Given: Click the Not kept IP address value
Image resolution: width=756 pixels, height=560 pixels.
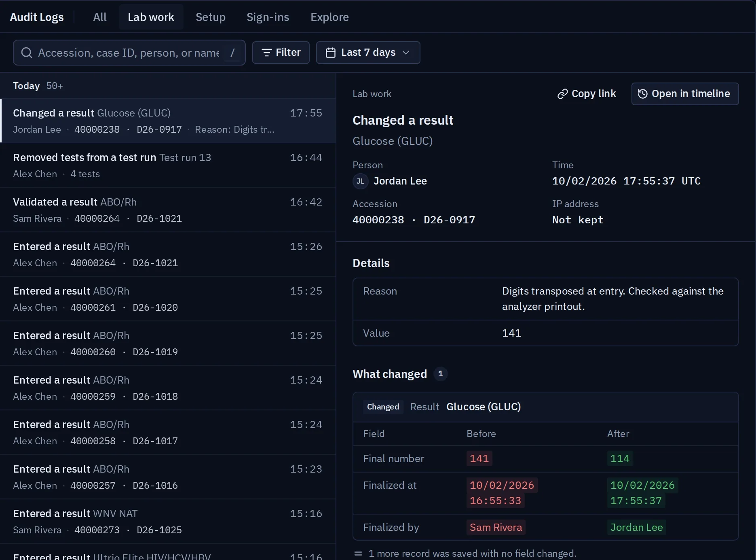Looking at the screenshot, I should (578, 220).
